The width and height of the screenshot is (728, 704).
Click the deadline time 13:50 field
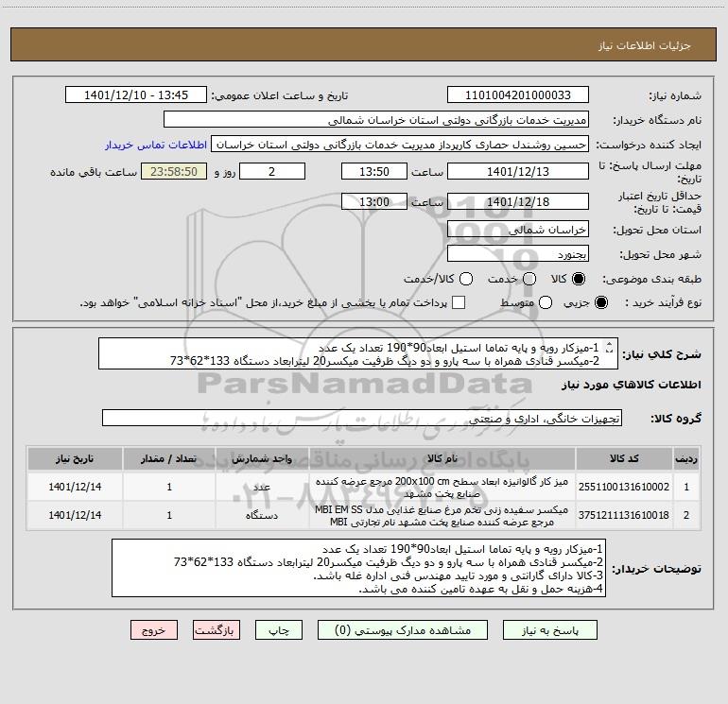point(374,171)
